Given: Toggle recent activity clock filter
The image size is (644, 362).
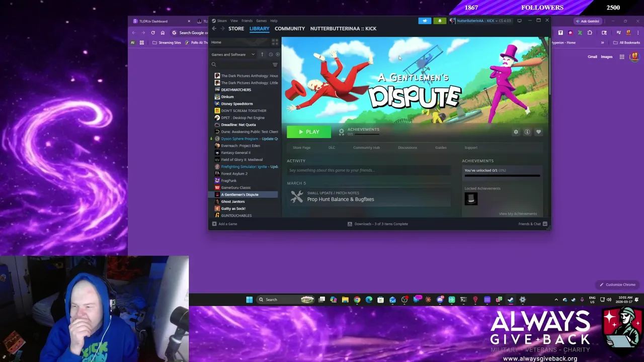Looking at the screenshot, I should (x=271, y=54).
